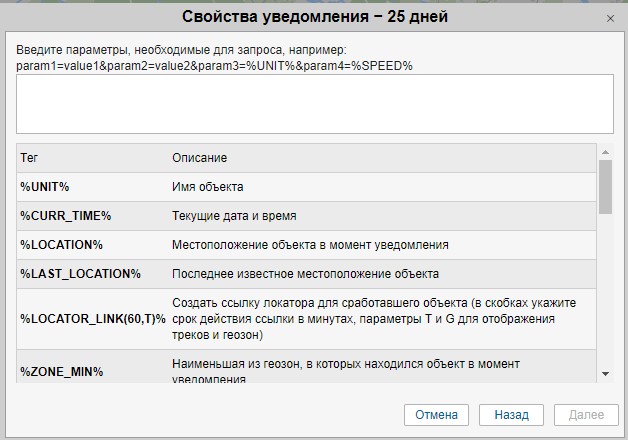Click the %ZONE_MIN% tag
The image size is (628, 440).
62,372
